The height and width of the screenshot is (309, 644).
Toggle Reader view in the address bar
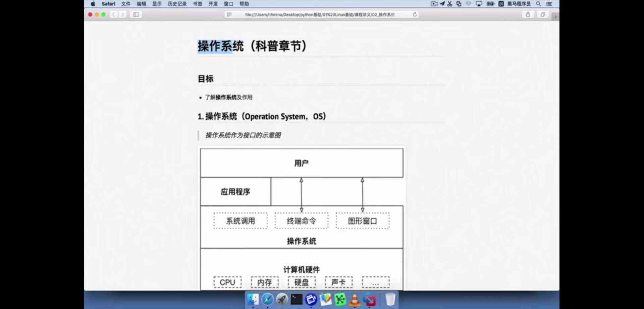229,15
